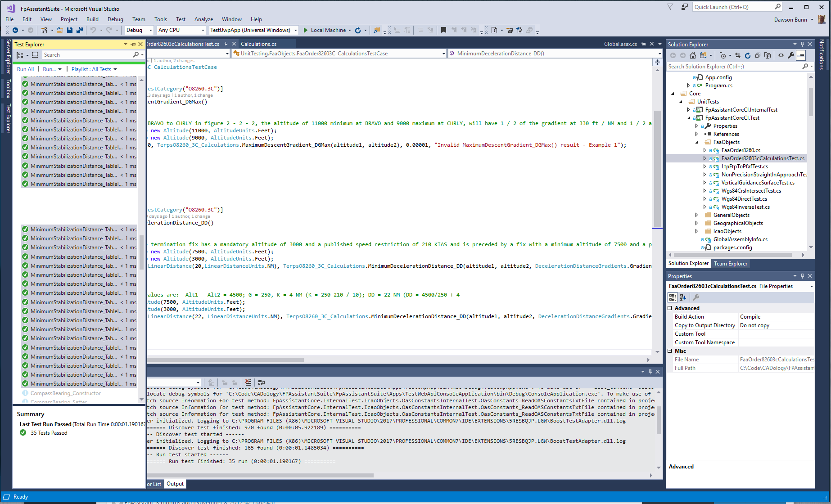Open Server Explorer side tab
831x504 pixels.
[8, 56]
